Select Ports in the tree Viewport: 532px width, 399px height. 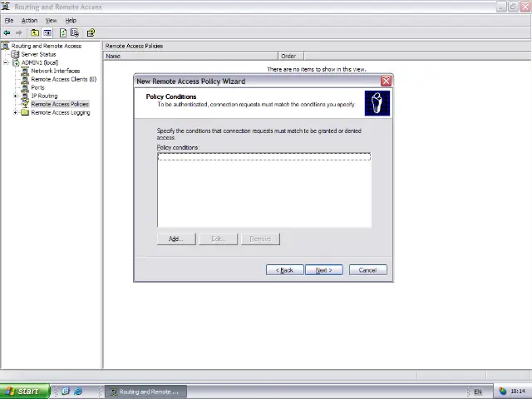(x=37, y=87)
